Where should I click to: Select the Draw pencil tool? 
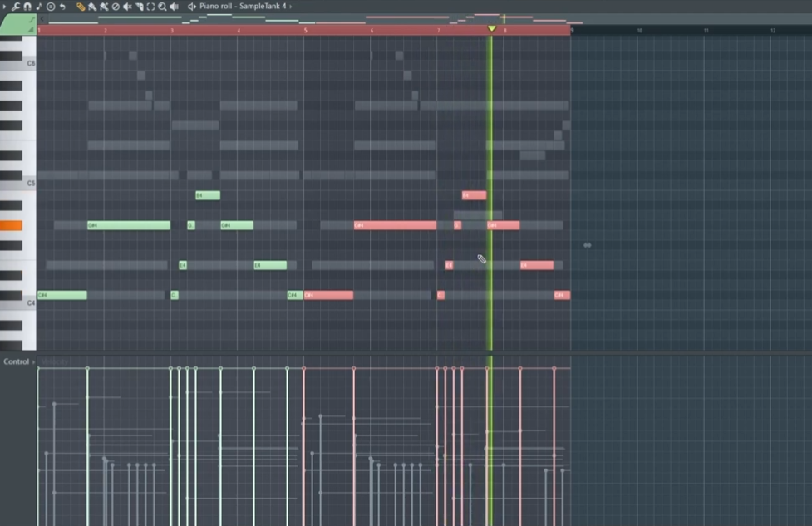click(81, 6)
